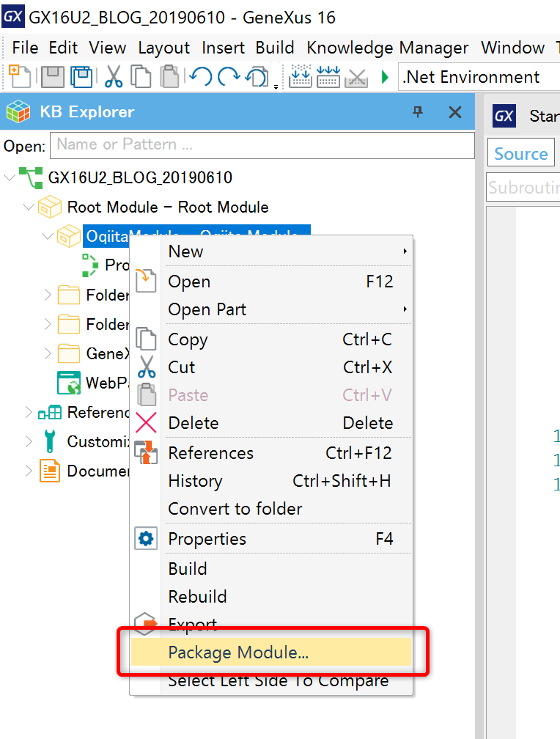Screen dimensions: 560x739
Task: Open the Open Part submenu
Action: coord(271,309)
